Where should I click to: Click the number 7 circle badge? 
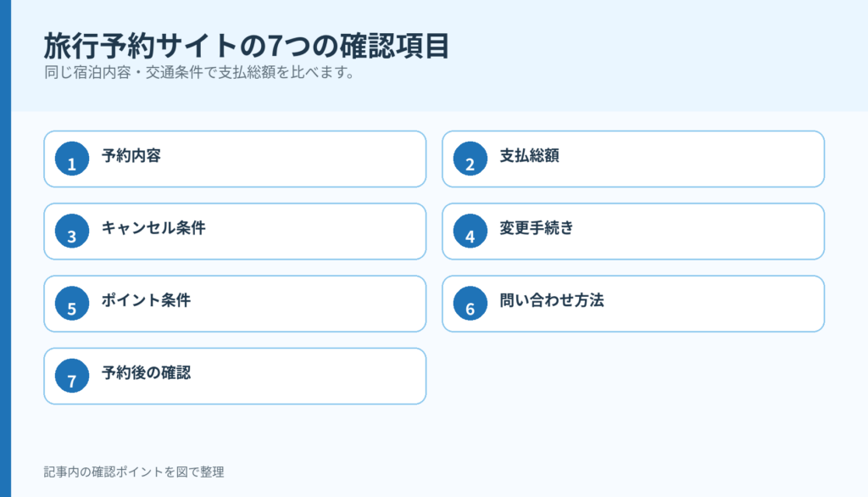pyautogui.click(x=72, y=377)
